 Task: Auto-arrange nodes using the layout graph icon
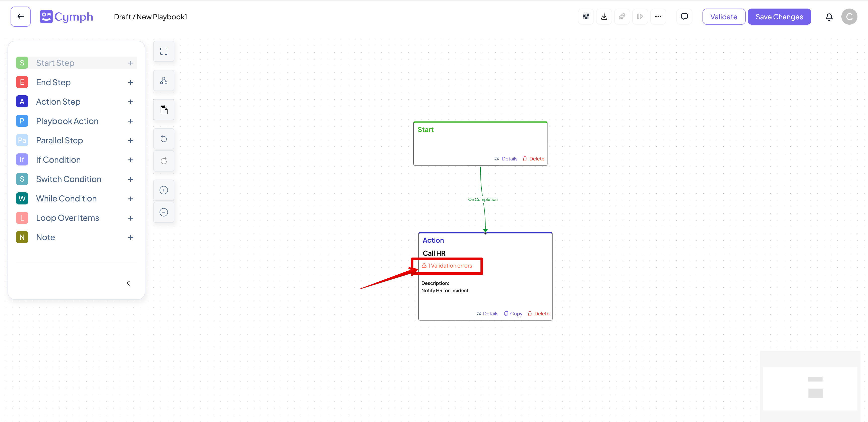[164, 80]
